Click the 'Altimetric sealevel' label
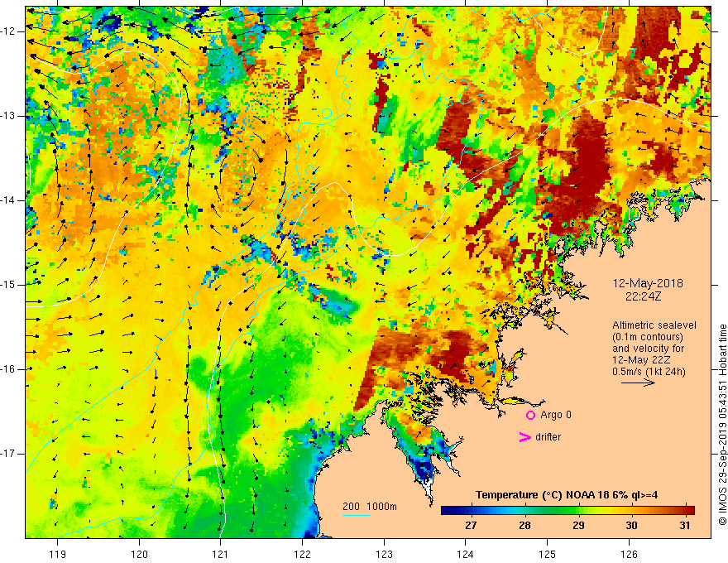 (x=654, y=325)
